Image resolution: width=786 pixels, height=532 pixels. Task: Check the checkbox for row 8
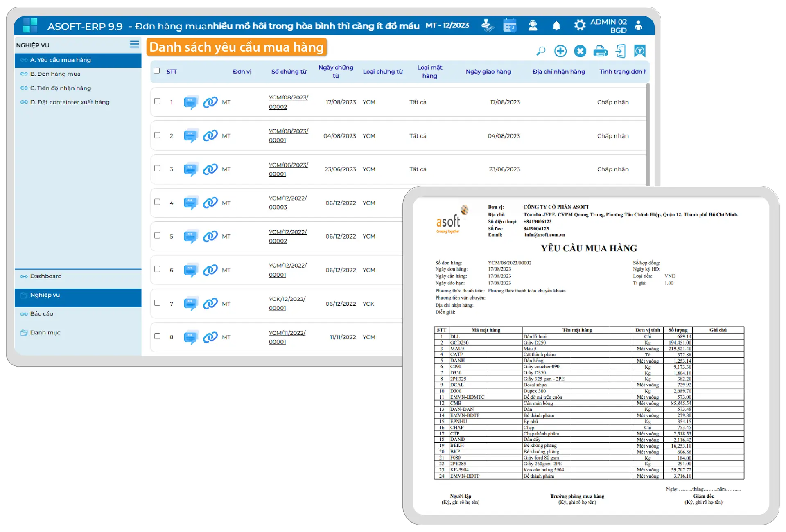[157, 336]
